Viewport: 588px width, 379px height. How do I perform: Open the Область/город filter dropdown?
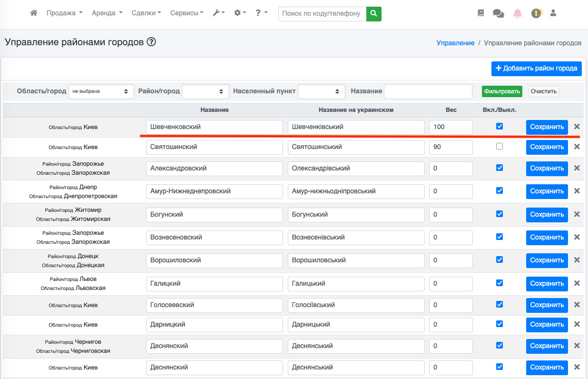point(101,91)
